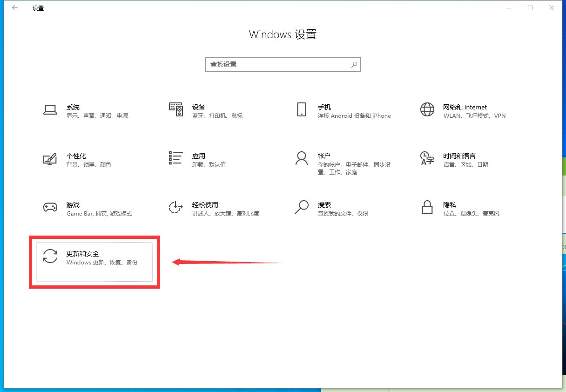This screenshot has height=392, width=566.
Task: Select the 帐户 title text
Action: [324, 156]
